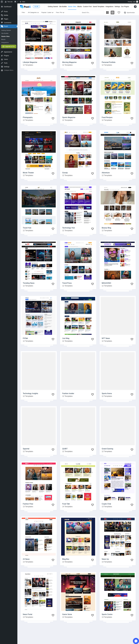Click the Synchronize button
Screen dimensions: 139x644
129,13
